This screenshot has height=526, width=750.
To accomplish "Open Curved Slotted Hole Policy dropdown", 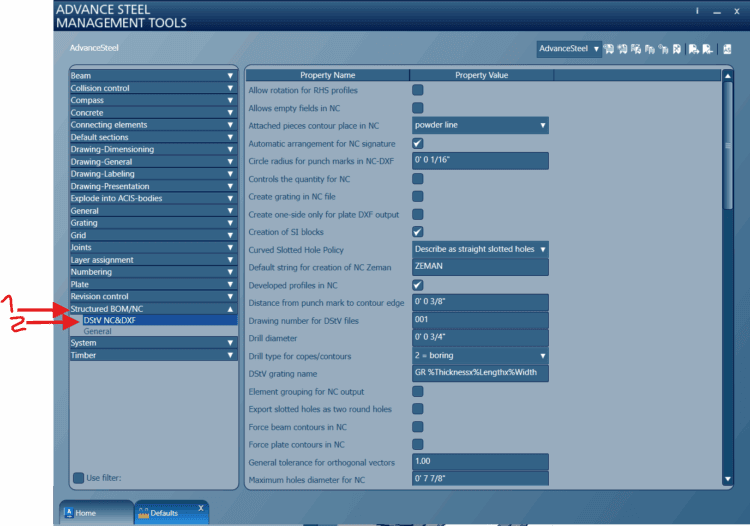I will tap(480, 249).
